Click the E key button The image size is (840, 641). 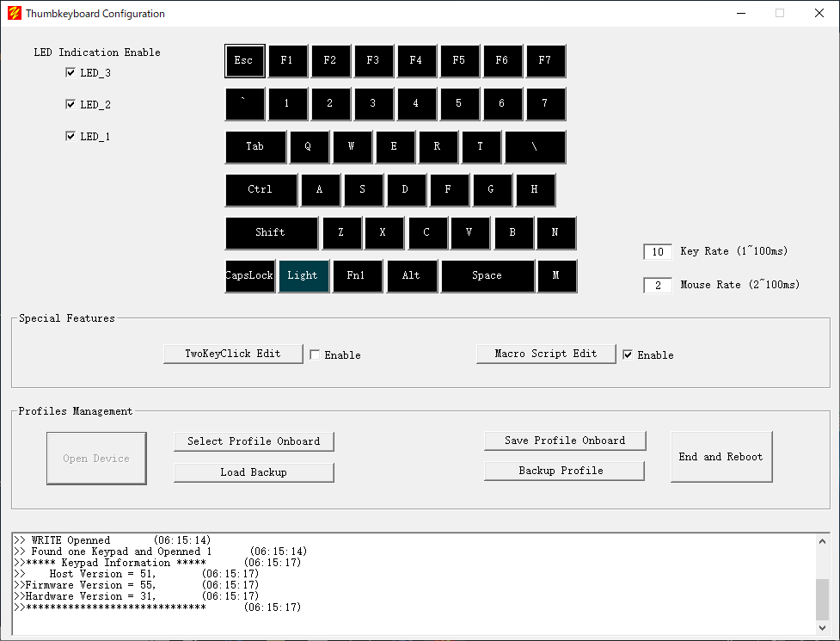click(395, 147)
